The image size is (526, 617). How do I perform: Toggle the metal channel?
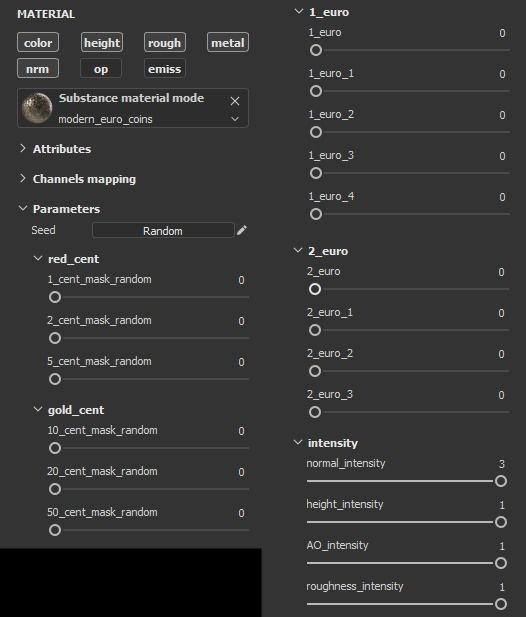[x=228, y=42]
